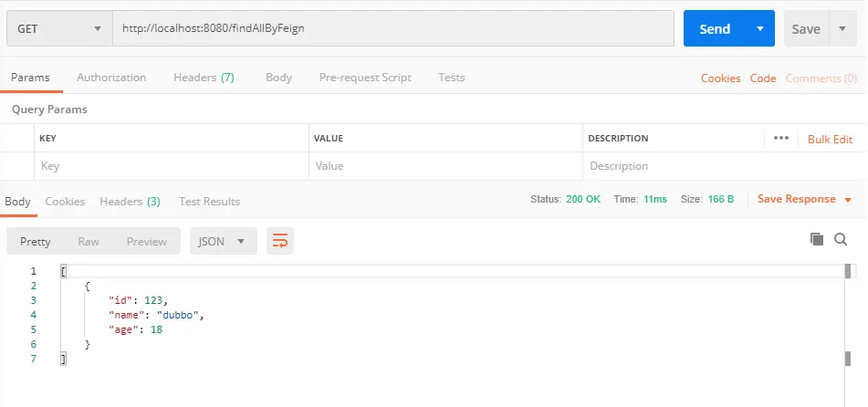Open the Cookies link at right
868x407 pixels.
[x=721, y=78]
